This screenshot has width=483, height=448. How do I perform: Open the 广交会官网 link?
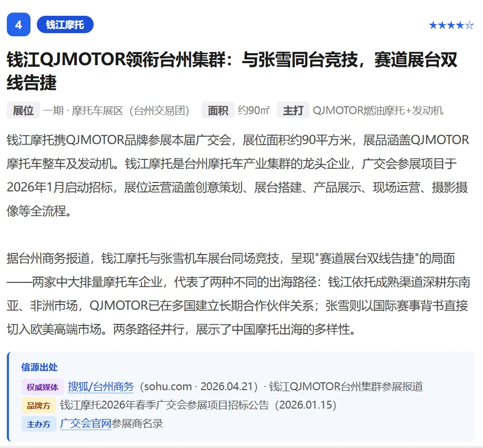(x=85, y=424)
